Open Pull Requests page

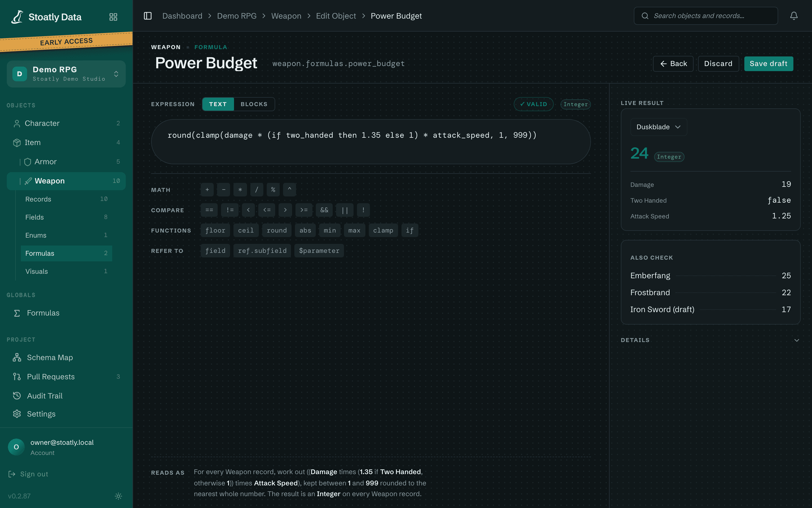(66, 377)
